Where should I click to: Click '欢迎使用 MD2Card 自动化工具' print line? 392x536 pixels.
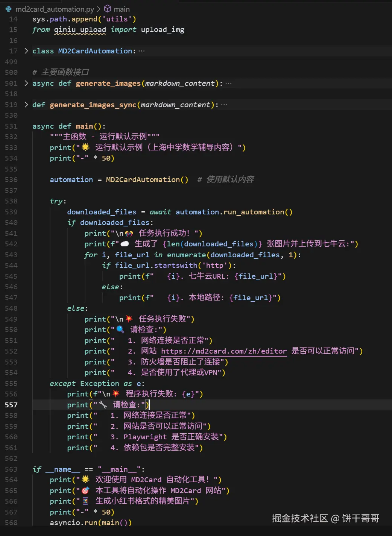(136, 480)
